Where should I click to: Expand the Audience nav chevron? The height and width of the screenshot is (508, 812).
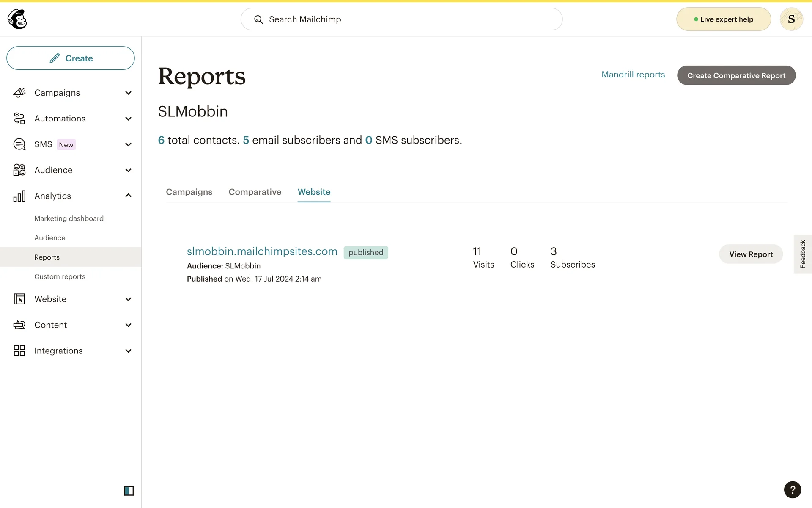pos(128,170)
